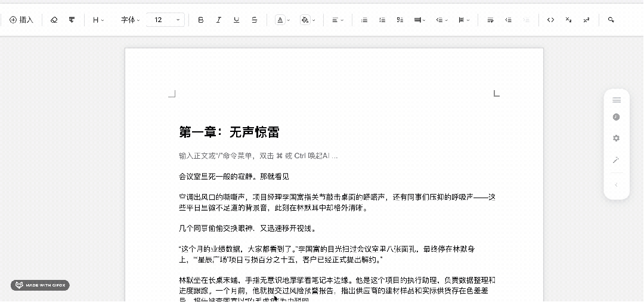
Task: Open the settings gear in the side panel
Action: 616,138
